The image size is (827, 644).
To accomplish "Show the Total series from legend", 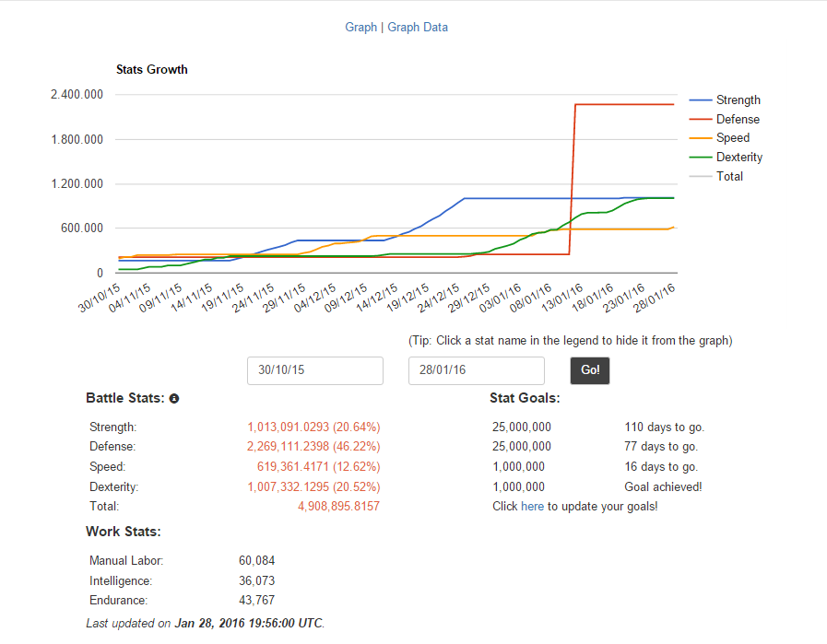I will click(x=729, y=177).
